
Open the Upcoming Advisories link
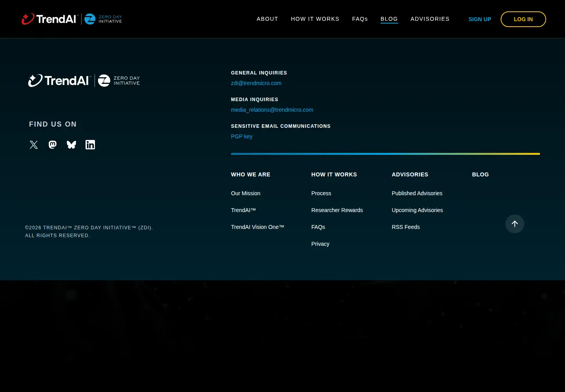pyautogui.click(x=417, y=210)
